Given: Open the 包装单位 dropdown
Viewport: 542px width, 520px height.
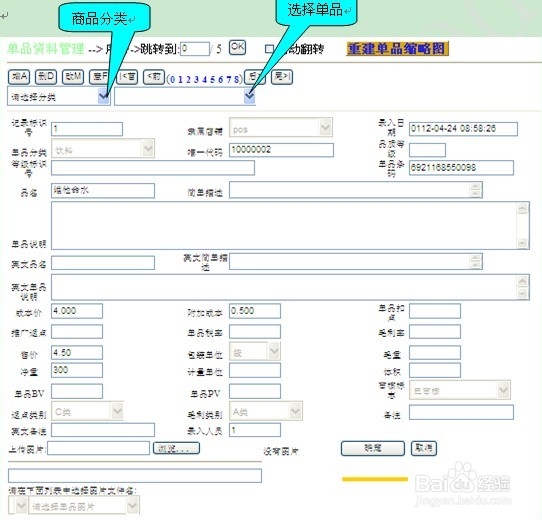Looking at the screenshot, I should point(255,351).
